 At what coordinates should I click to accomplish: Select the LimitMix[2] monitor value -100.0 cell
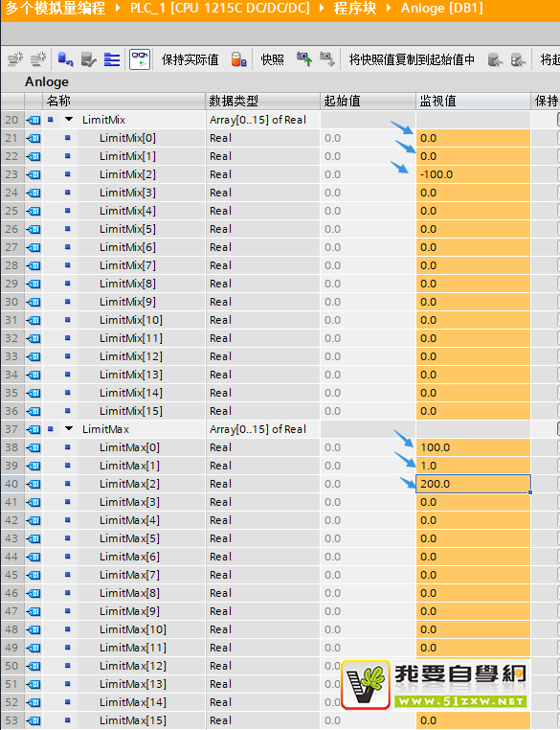click(x=473, y=174)
